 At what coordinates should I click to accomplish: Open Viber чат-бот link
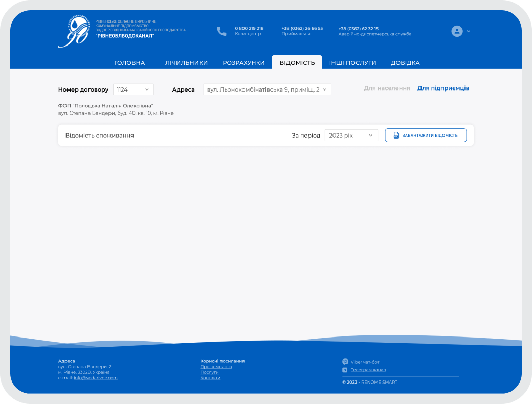[x=365, y=362]
